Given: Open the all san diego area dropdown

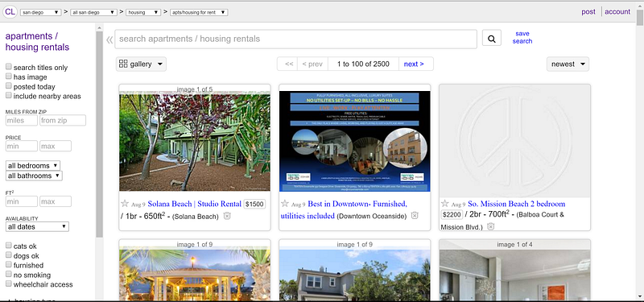Looking at the screenshot, I should (94, 12).
